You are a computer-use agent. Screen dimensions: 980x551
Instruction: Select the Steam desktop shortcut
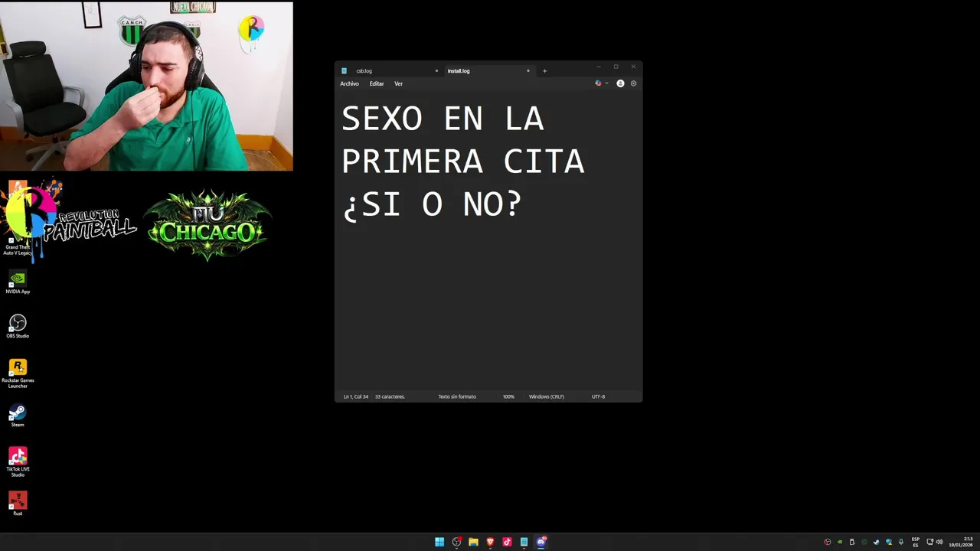18,415
